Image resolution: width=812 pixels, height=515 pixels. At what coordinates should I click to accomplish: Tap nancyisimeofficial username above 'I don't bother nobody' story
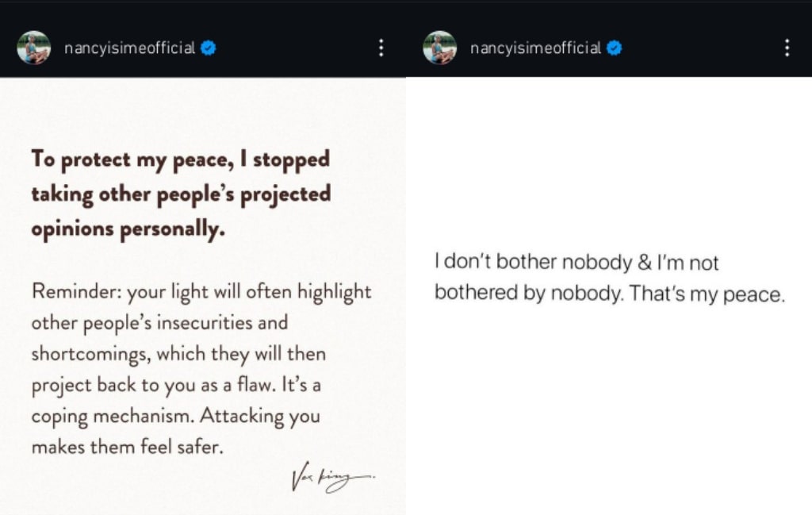[x=535, y=48]
